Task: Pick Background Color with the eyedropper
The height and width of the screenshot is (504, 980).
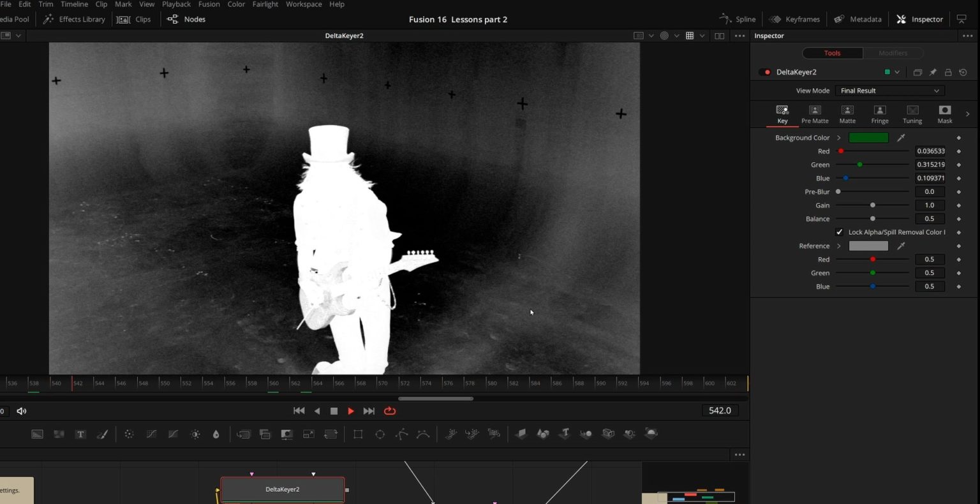Action: (901, 138)
